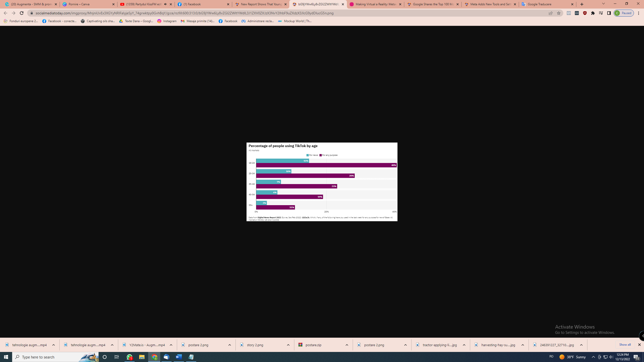Reload the current page
Viewport: 644px width, 362px height.
(22, 13)
